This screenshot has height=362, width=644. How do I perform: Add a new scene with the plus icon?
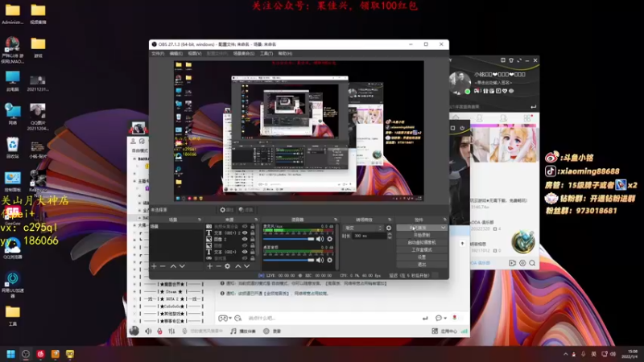pyautogui.click(x=154, y=266)
